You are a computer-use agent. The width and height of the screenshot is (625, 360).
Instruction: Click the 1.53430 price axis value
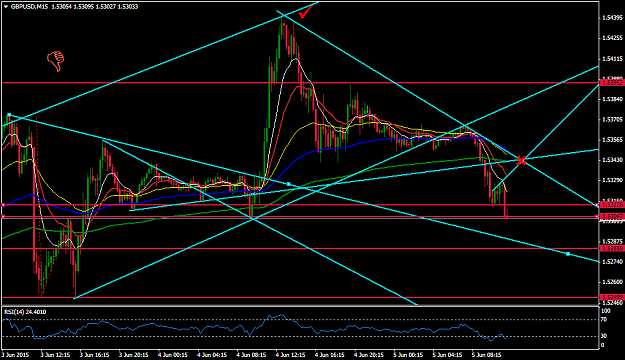pos(612,160)
